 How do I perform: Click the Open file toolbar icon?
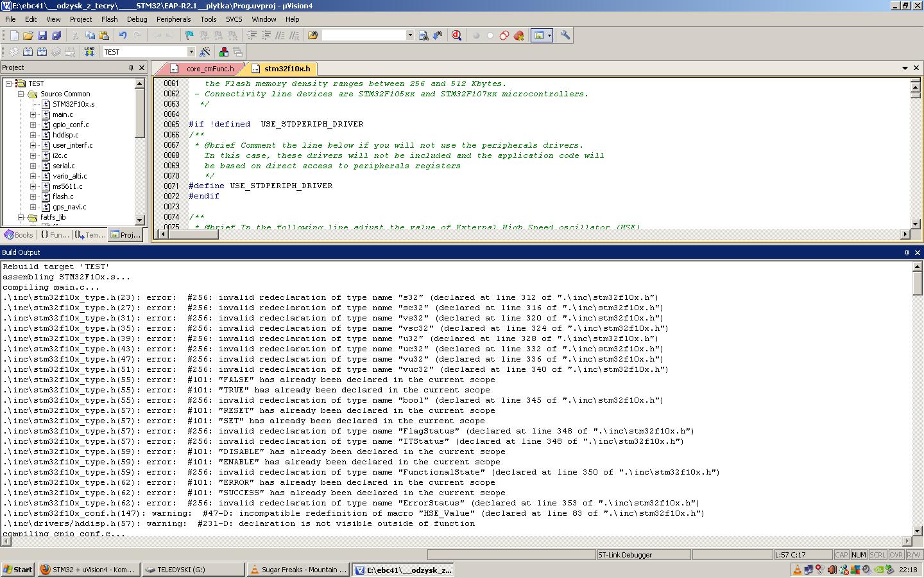pos(28,35)
